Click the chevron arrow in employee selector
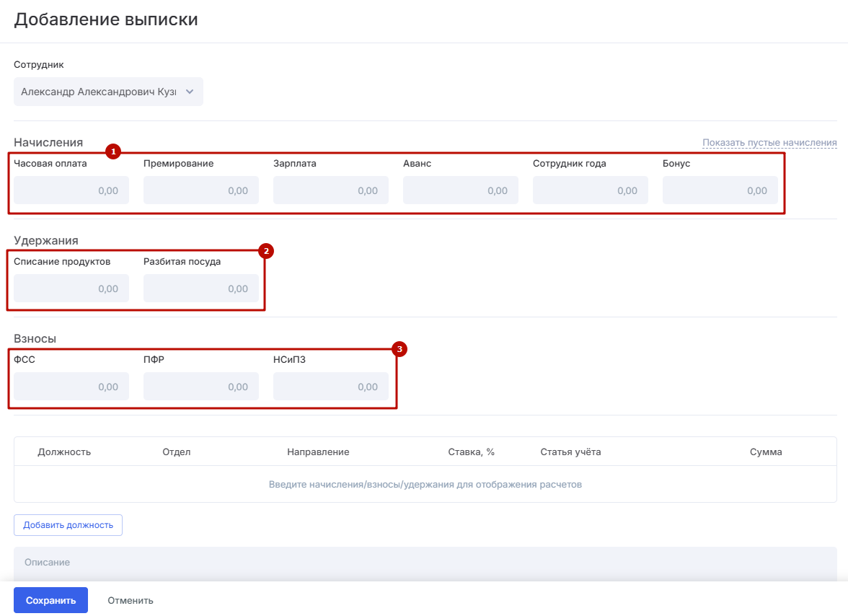 (190, 92)
